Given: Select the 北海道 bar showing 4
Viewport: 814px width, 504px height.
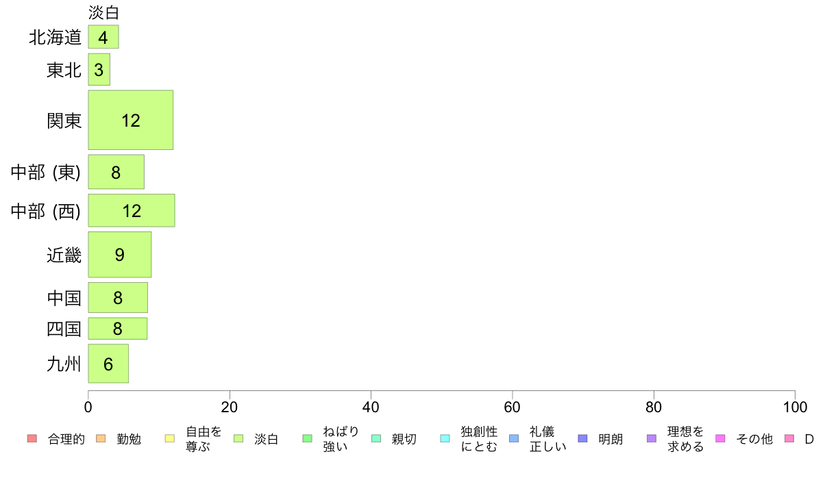Looking at the screenshot, I should [x=103, y=37].
